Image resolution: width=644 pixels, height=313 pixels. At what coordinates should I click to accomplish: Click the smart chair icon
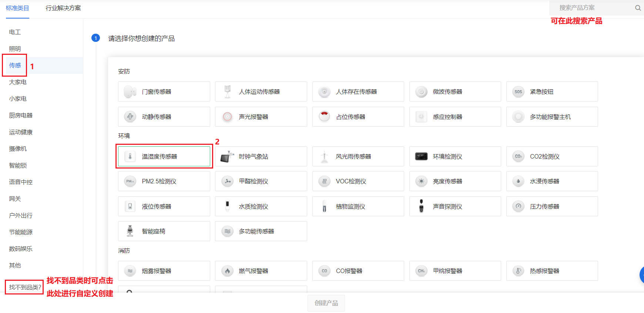point(130,231)
